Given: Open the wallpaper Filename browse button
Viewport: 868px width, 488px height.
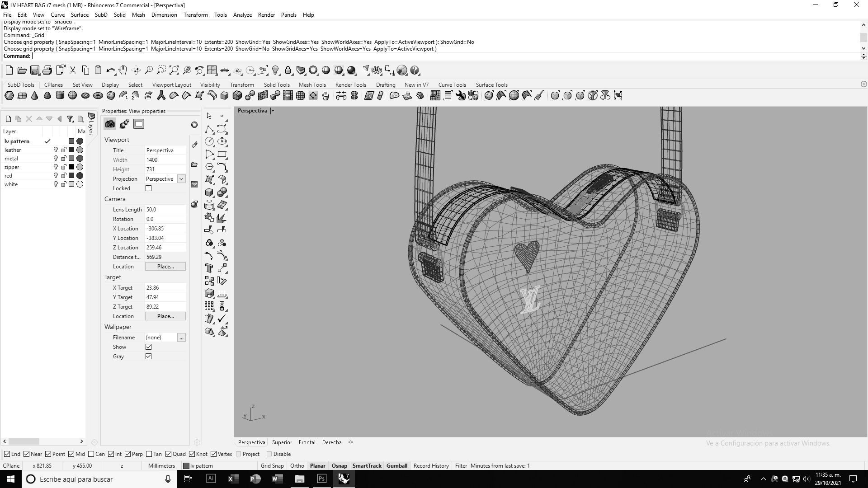Looking at the screenshot, I should pyautogui.click(x=181, y=338).
